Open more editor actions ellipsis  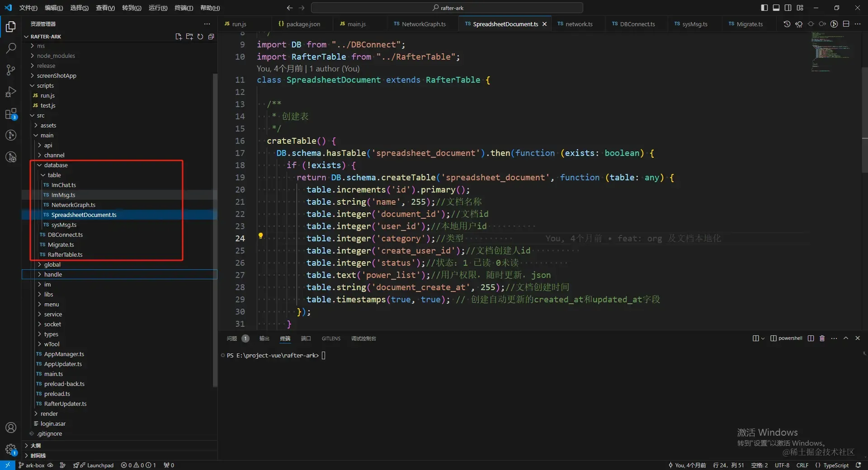pos(858,24)
